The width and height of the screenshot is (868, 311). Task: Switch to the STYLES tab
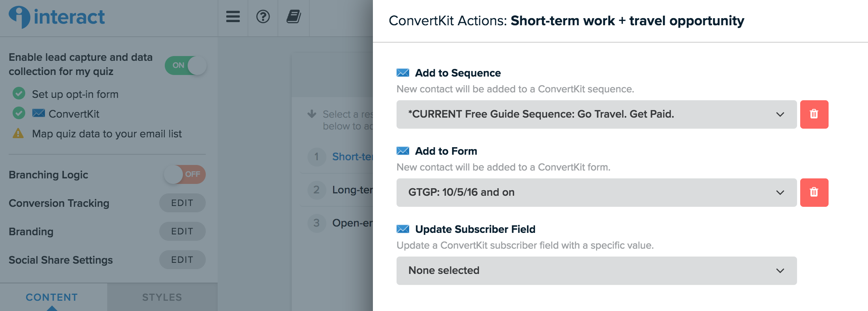[x=162, y=297]
